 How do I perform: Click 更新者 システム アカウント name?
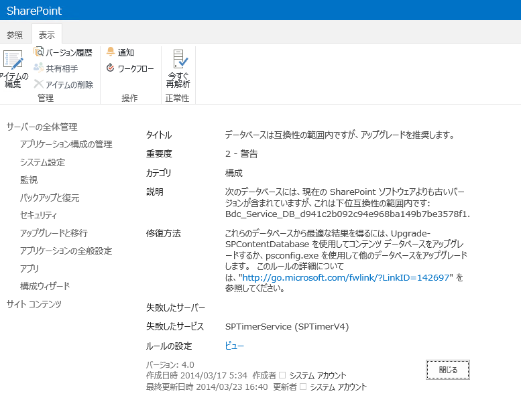pos(338,387)
